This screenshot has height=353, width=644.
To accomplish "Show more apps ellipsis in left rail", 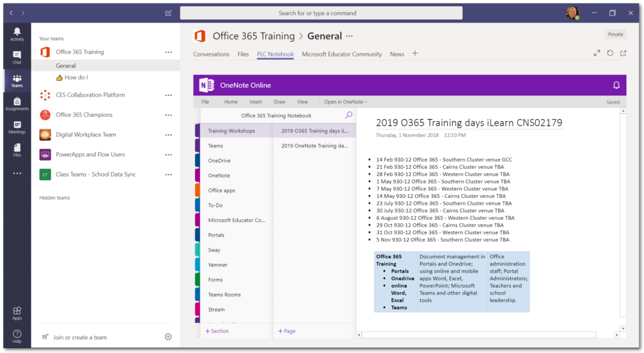I will tap(17, 173).
